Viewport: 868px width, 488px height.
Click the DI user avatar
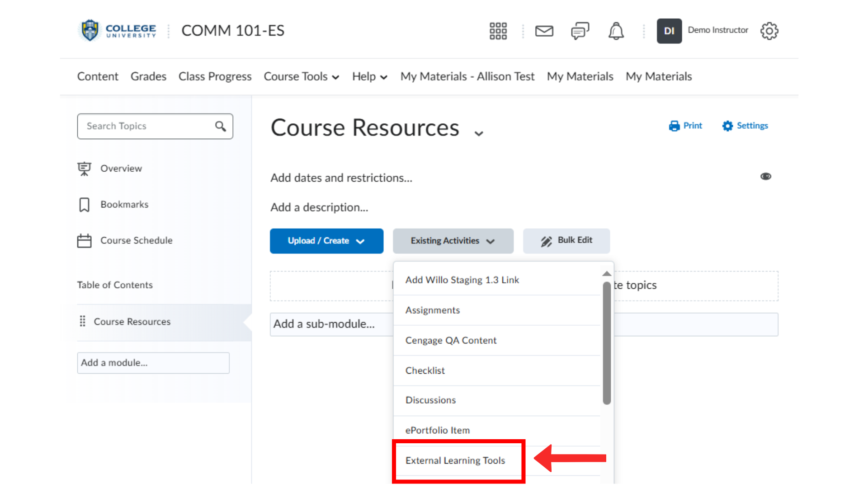click(669, 31)
